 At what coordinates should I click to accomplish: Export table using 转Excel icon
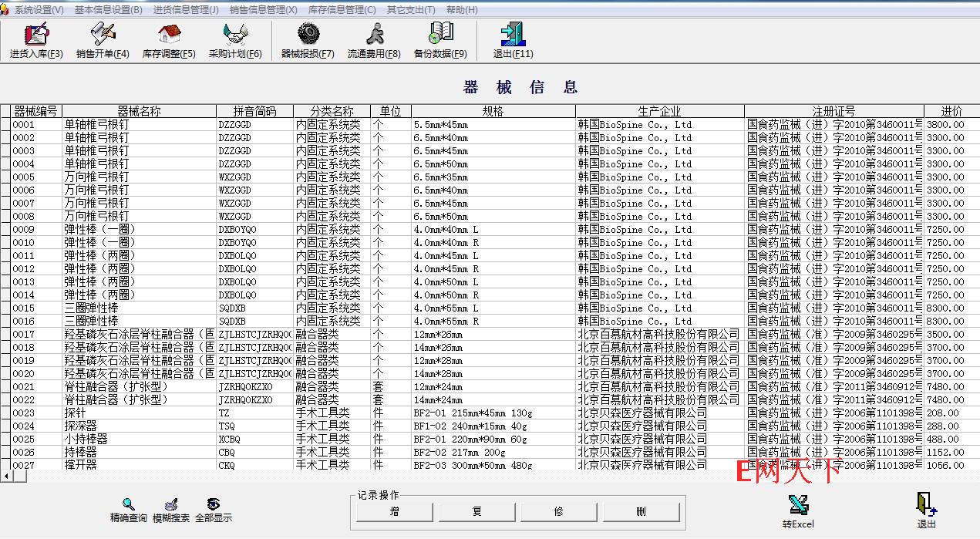(x=798, y=507)
